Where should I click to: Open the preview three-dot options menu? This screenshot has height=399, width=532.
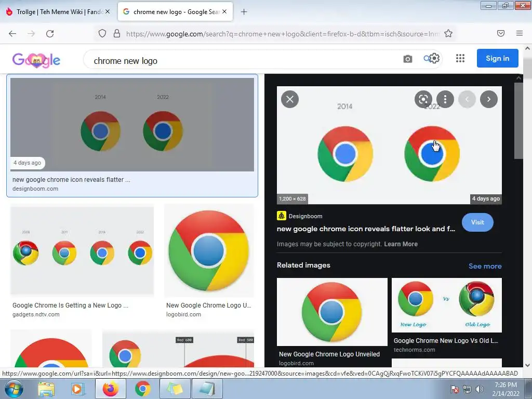click(x=445, y=99)
